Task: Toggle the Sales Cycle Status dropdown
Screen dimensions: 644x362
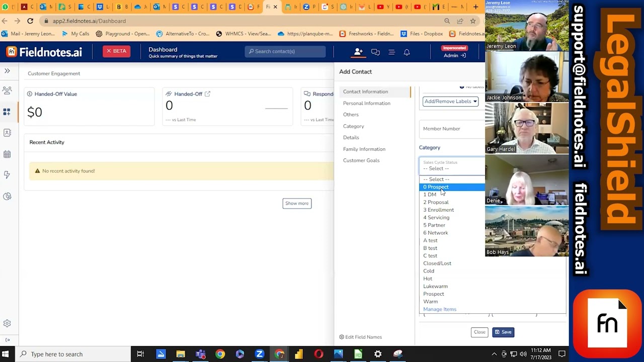Action: [x=452, y=165]
